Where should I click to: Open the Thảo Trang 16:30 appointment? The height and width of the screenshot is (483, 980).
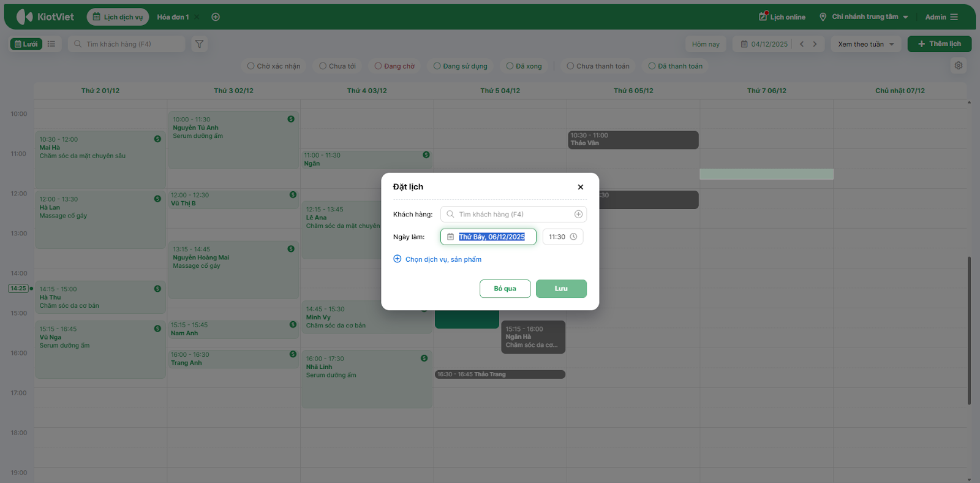tap(500, 375)
